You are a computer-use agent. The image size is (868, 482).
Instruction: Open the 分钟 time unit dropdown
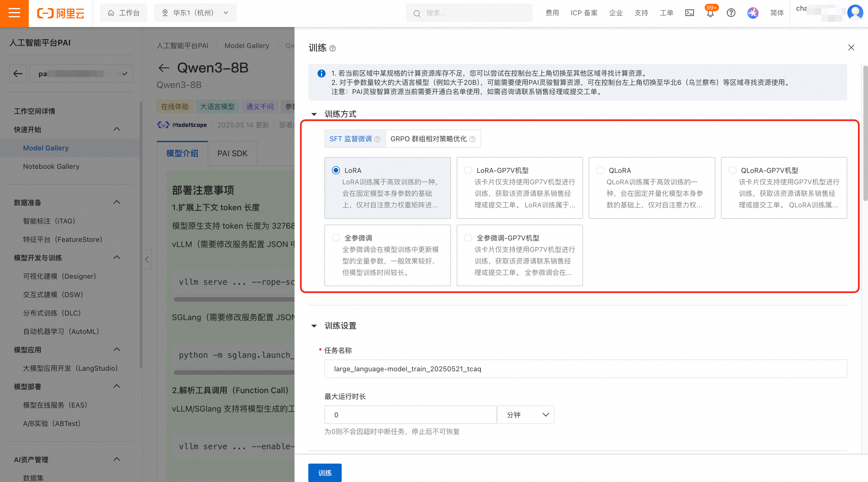coord(526,415)
